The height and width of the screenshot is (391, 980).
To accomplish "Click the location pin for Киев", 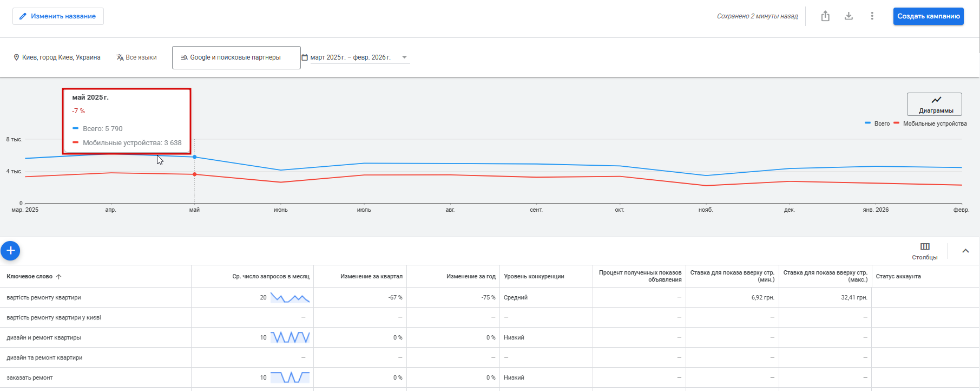I will click(x=16, y=57).
